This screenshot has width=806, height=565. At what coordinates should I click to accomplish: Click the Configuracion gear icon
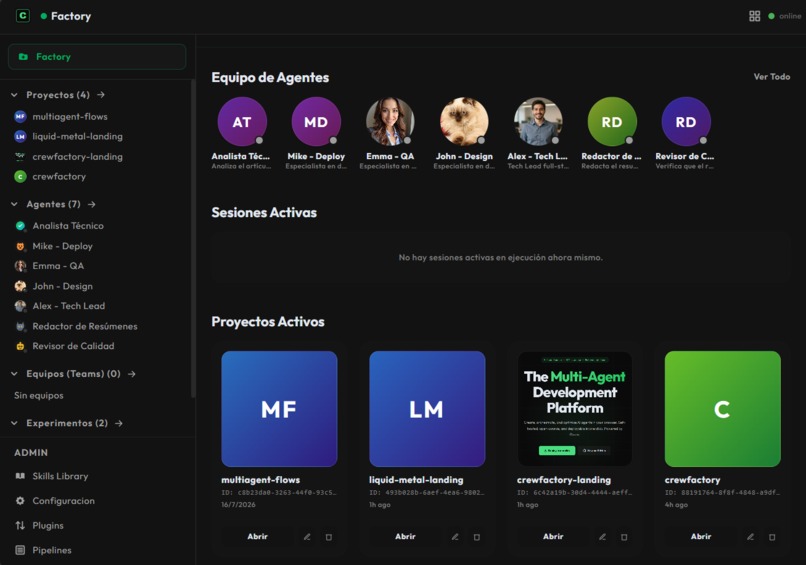[20, 501]
